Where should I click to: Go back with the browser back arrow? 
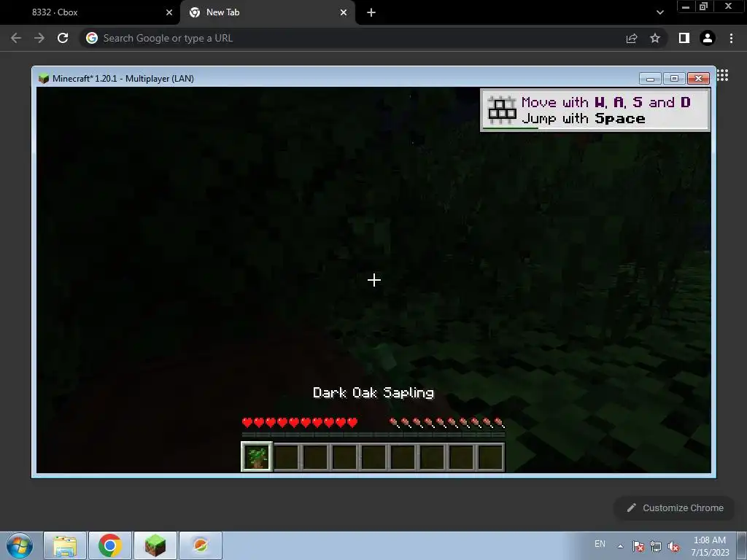point(16,38)
